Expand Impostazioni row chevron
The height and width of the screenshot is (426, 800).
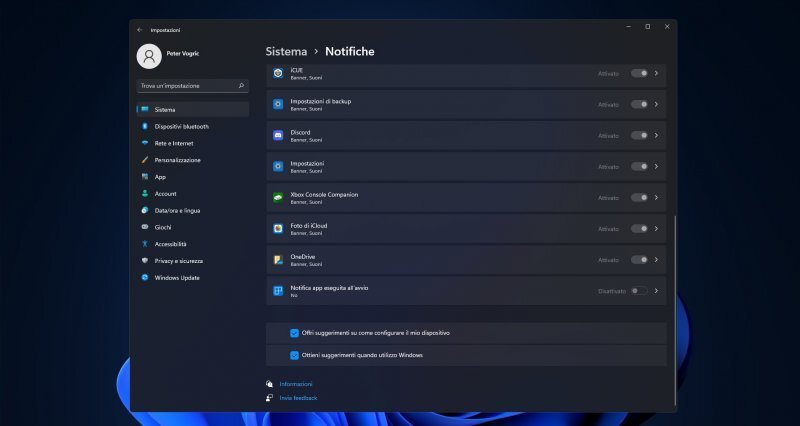[656, 167]
